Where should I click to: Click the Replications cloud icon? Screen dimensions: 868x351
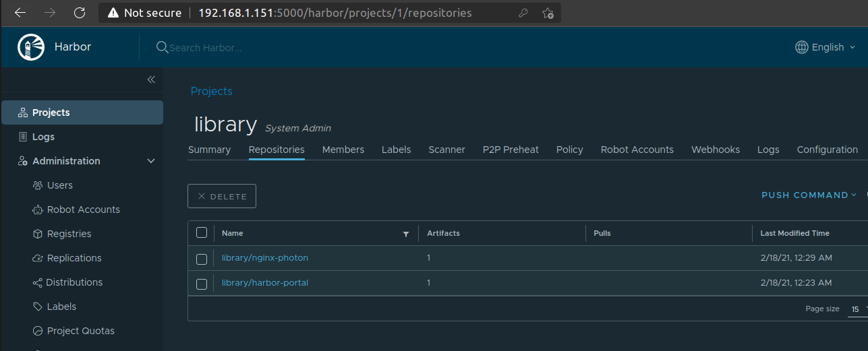click(38, 258)
